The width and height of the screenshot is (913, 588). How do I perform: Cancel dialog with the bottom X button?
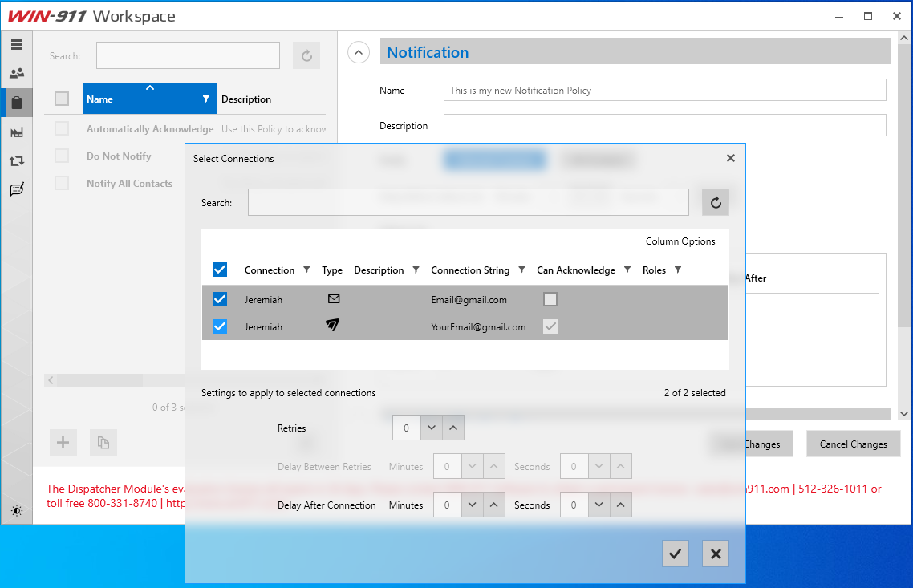pyautogui.click(x=716, y=554)
